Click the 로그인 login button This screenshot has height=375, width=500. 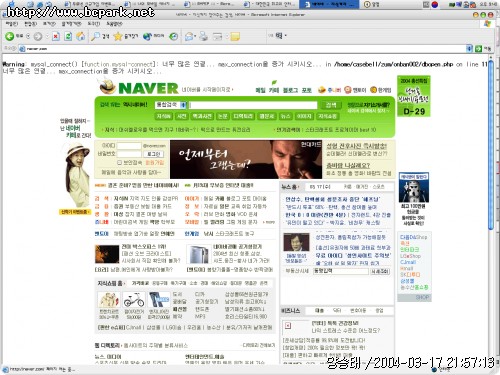tap(153, 154)
